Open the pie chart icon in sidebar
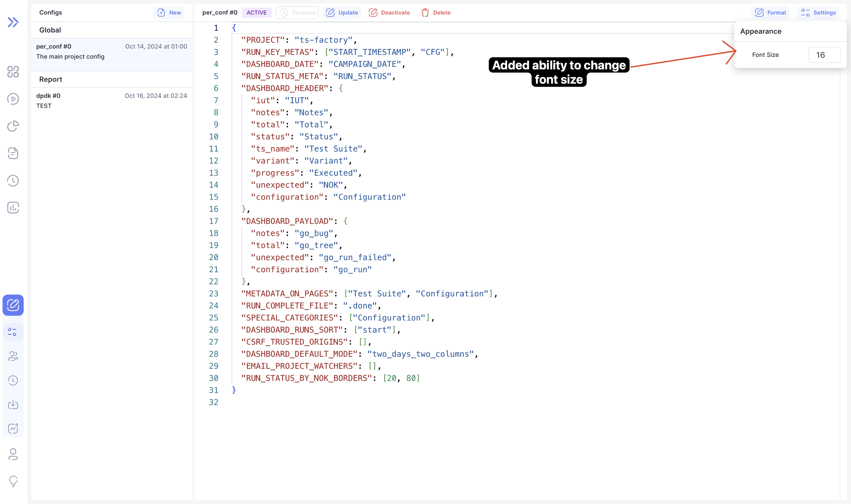 coord(13,126)
